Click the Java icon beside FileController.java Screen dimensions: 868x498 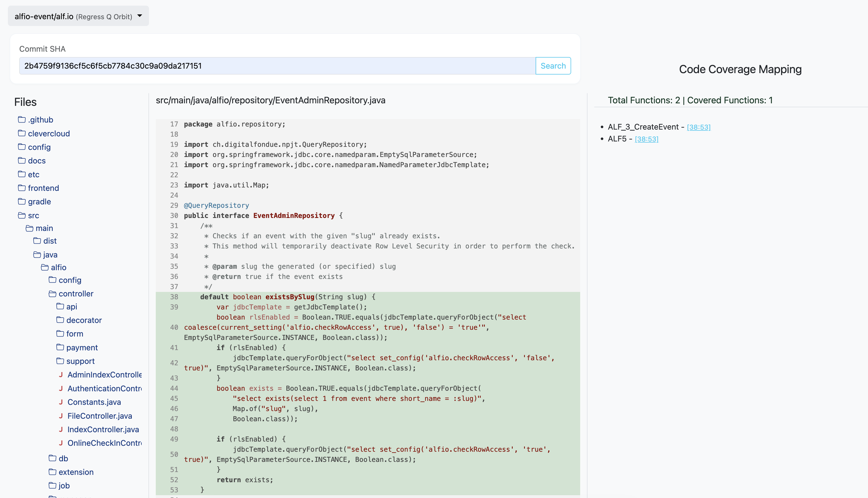[x=61, y=416]
